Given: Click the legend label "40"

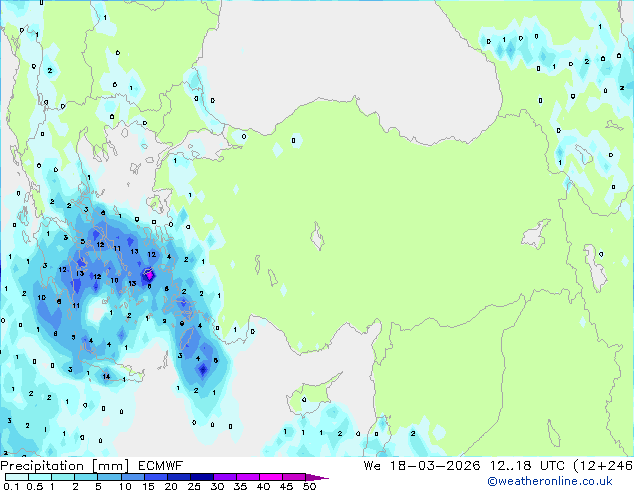Looking at the screenshot, I should (x=263, y=486).
